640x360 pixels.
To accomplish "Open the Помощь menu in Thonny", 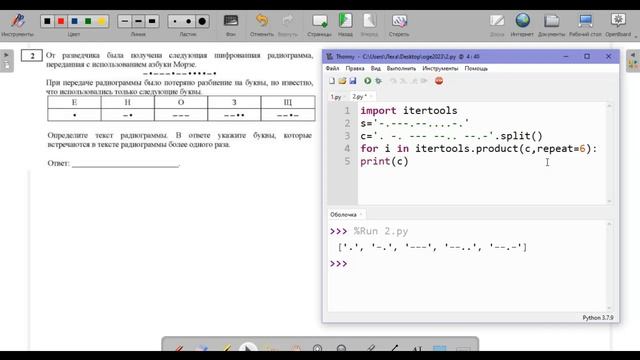I will click(x=476, y=69).
